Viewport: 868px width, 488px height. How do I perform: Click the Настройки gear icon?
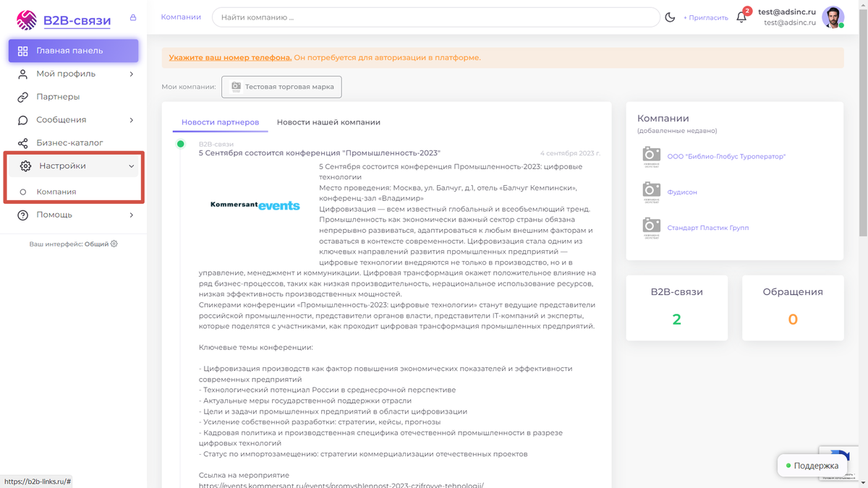coord(25,166)
